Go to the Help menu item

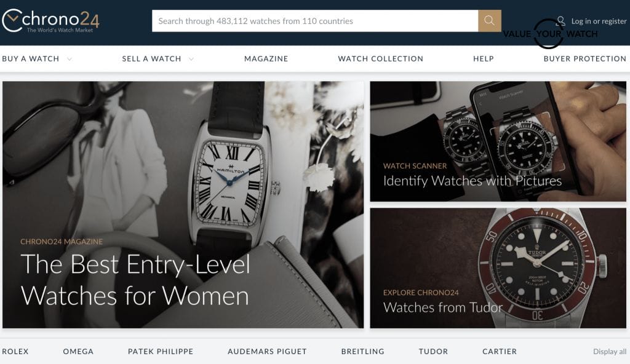tap(484, 58)
